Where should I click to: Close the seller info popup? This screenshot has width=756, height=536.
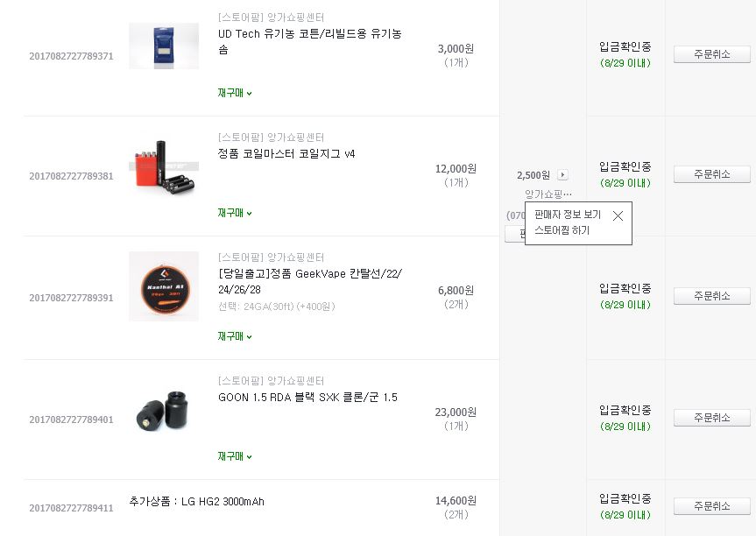[x=618, y=215]
